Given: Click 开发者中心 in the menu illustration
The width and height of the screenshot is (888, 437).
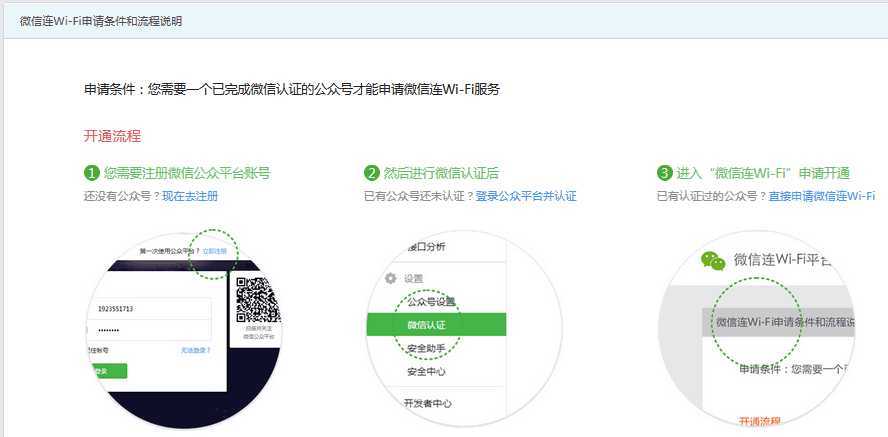Looking at the screenshot, I should coord(428,404).
